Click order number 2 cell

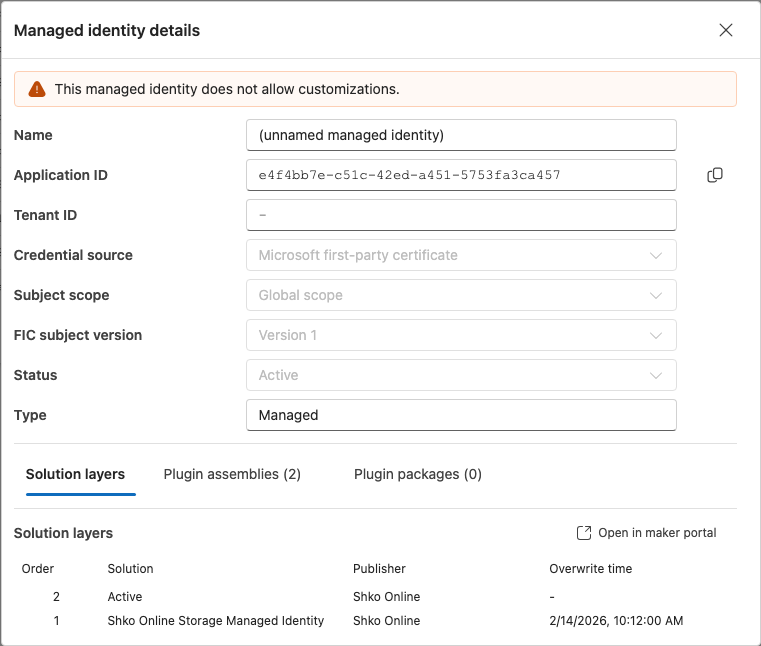56,596
